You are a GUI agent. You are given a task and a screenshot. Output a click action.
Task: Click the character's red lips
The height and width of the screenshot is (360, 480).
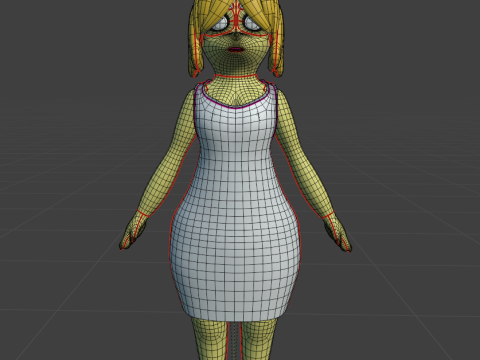tap(236, 50)
